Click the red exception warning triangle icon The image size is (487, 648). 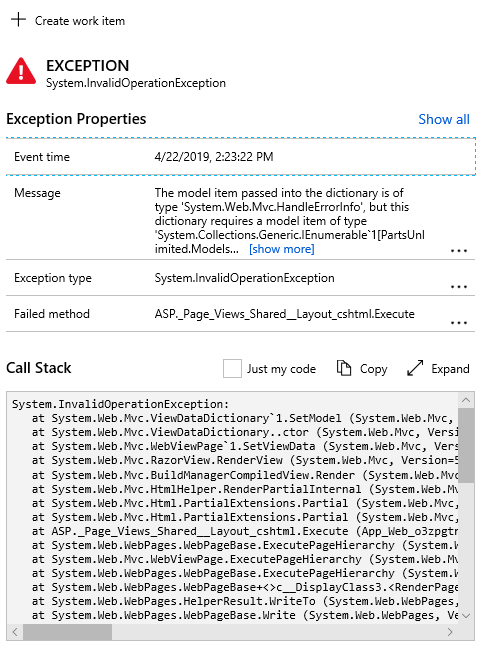[x=21, y=71]
